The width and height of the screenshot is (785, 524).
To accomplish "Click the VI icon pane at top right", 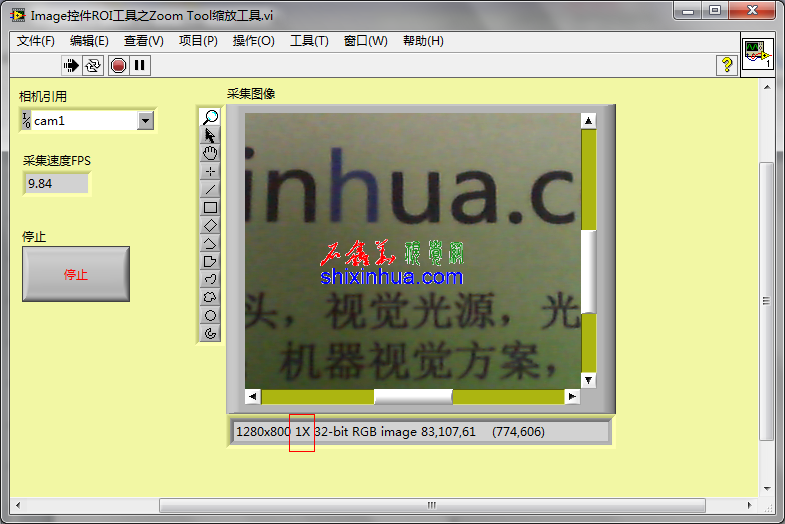I will 758,55.
